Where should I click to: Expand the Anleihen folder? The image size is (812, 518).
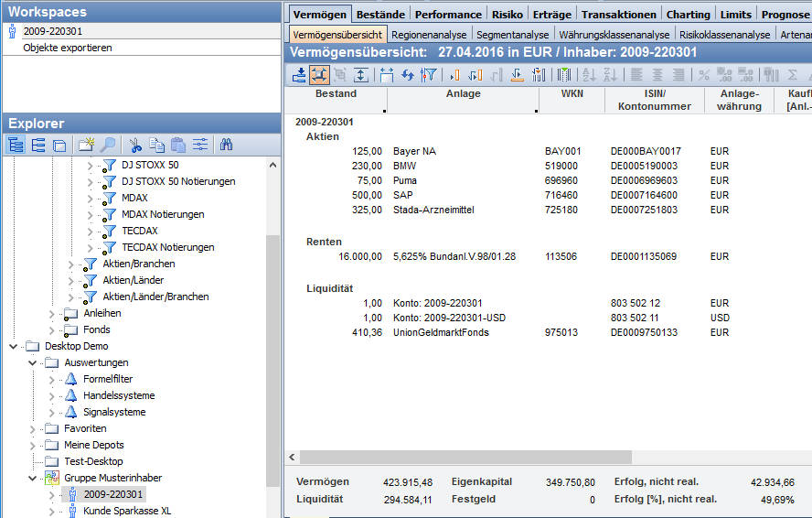[52, 313]
